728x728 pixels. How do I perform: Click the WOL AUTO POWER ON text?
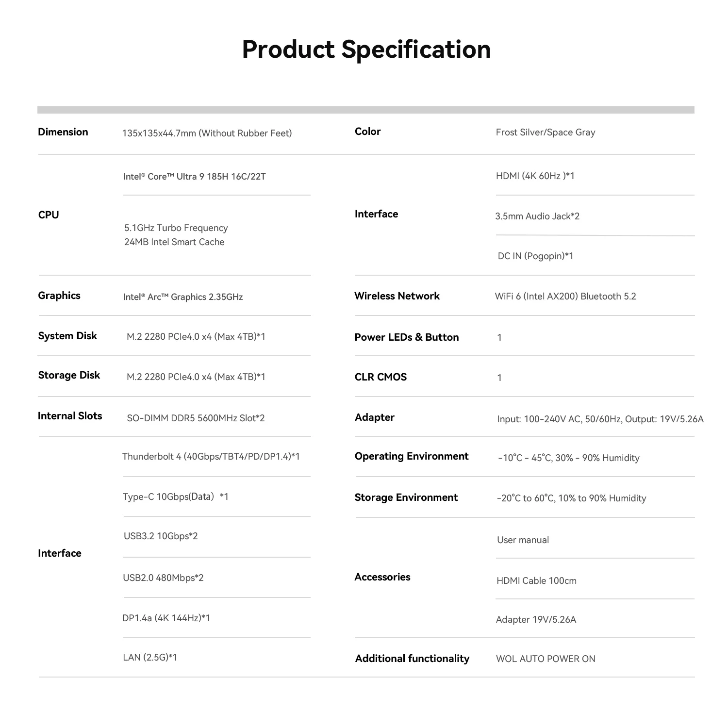(545, 659)
